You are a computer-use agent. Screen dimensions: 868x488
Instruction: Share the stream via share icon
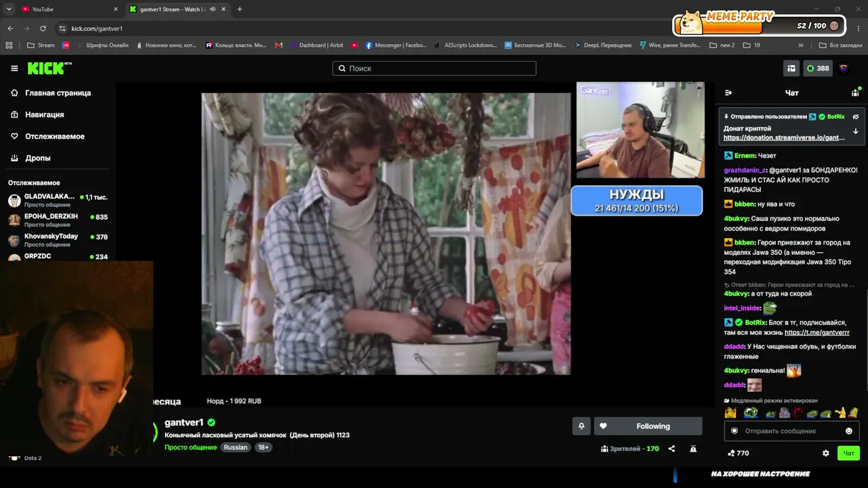(671, 449)
